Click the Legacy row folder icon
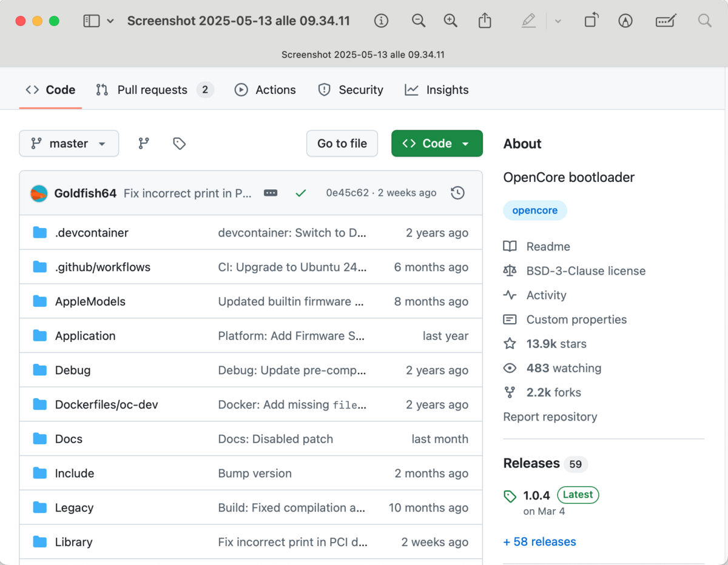728x565 pixels. [x=40, y=507]
